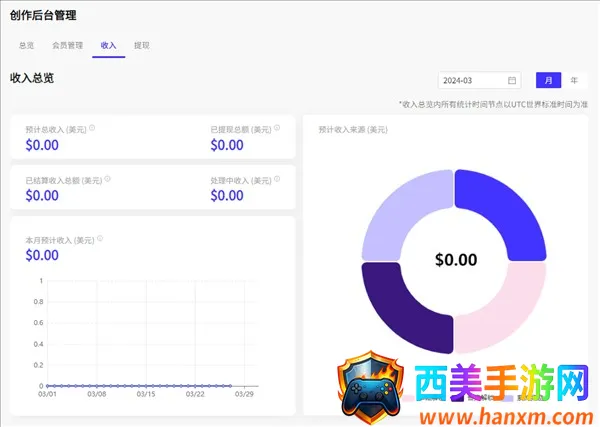Click the 03/08 label on the line chart axis

click(x=97, y=394)
